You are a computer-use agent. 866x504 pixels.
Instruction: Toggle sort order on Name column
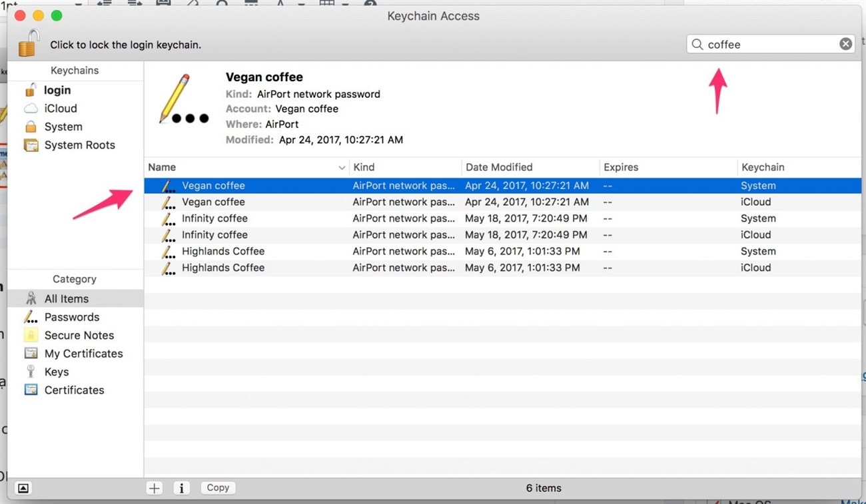(245, 168)
